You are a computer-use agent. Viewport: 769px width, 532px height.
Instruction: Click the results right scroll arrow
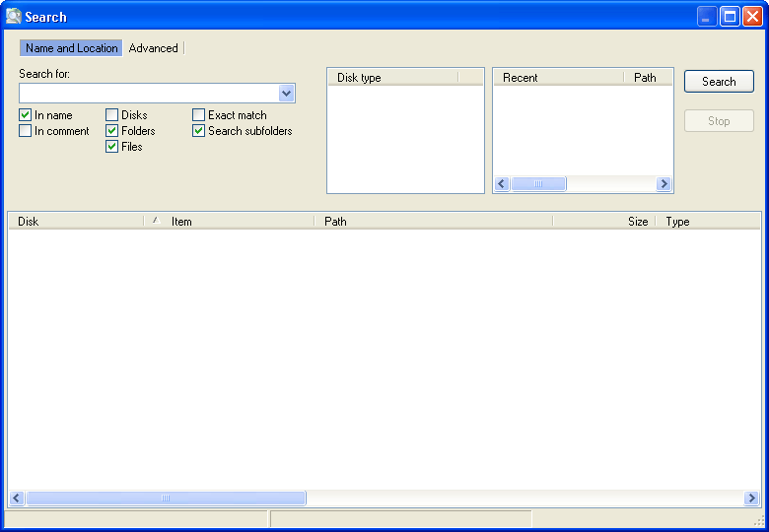coord(751,499)
